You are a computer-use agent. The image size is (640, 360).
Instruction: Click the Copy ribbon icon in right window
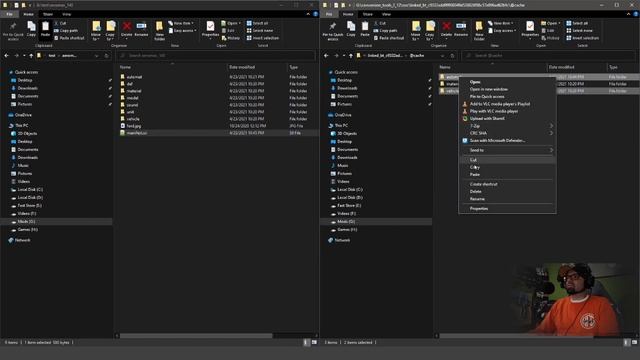pos(351,29)
